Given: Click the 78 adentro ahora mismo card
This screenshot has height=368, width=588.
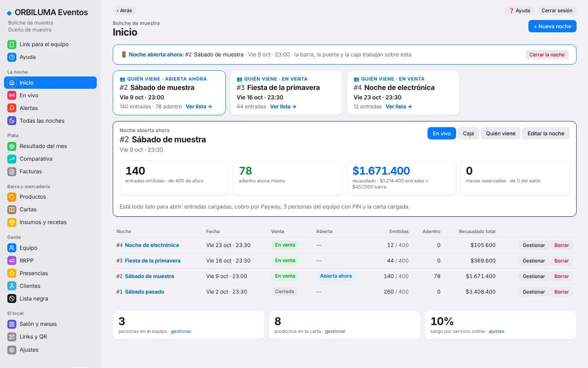Looking at the screenshot, I should click(288, 178).
